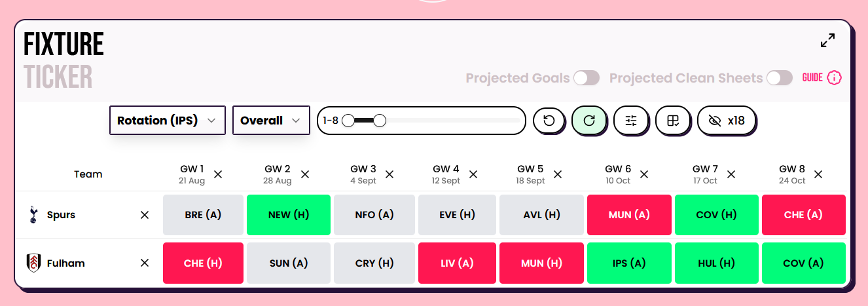Image resolution: width=868 pixels, height=306 pixels.
Task: Open the Overall dropdown
Action: [x=271, y=121]
